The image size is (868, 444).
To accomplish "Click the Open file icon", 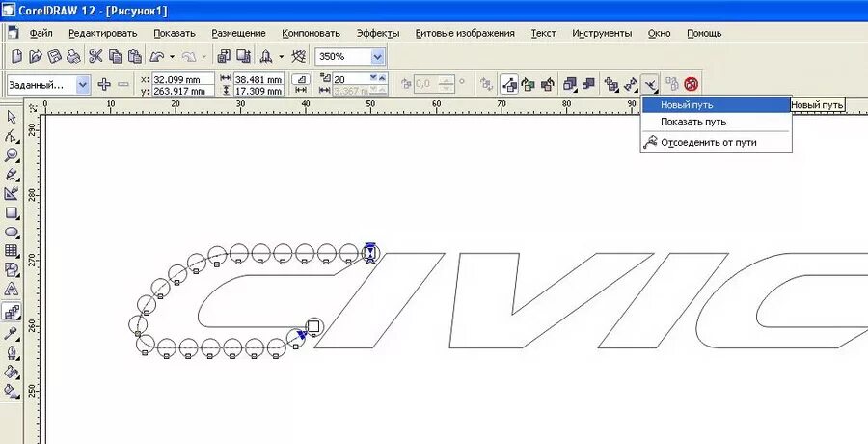I will (x=36, y=57).
